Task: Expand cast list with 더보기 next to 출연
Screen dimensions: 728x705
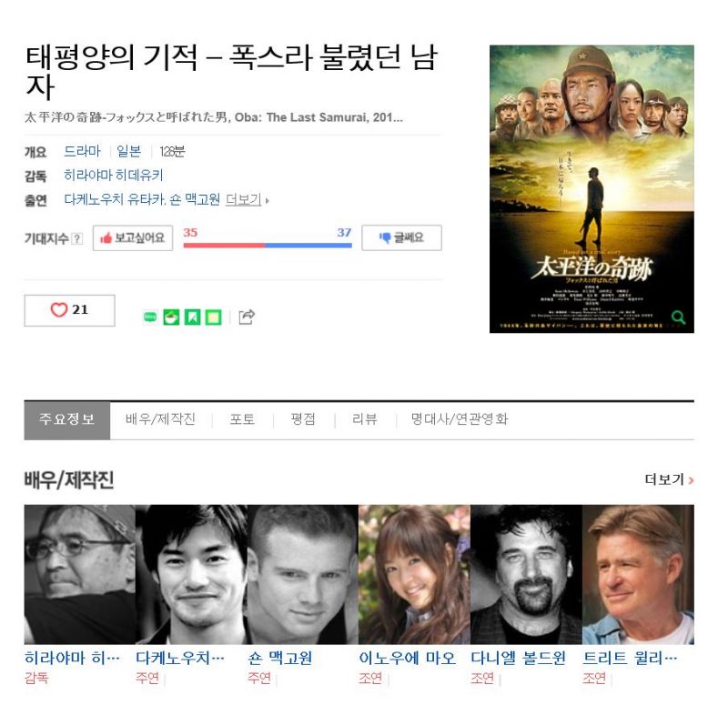Action: click(x=247, y=200)
